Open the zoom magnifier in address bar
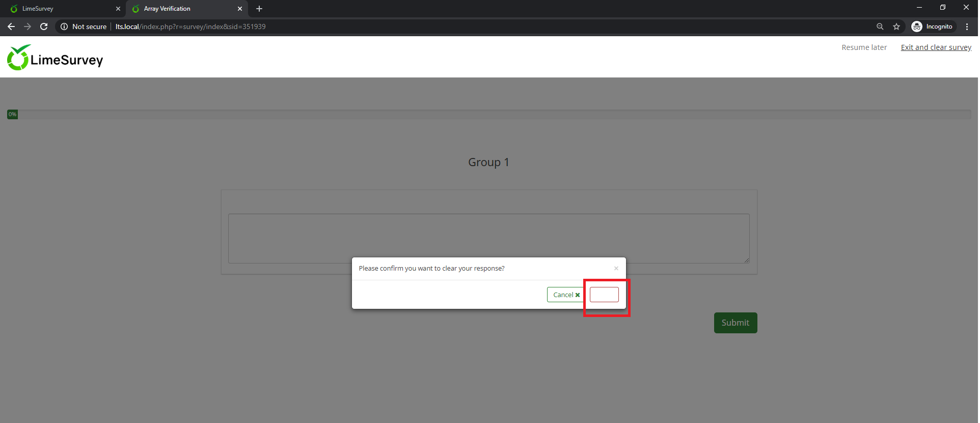The image size is (980, 423). pos(880,27)
